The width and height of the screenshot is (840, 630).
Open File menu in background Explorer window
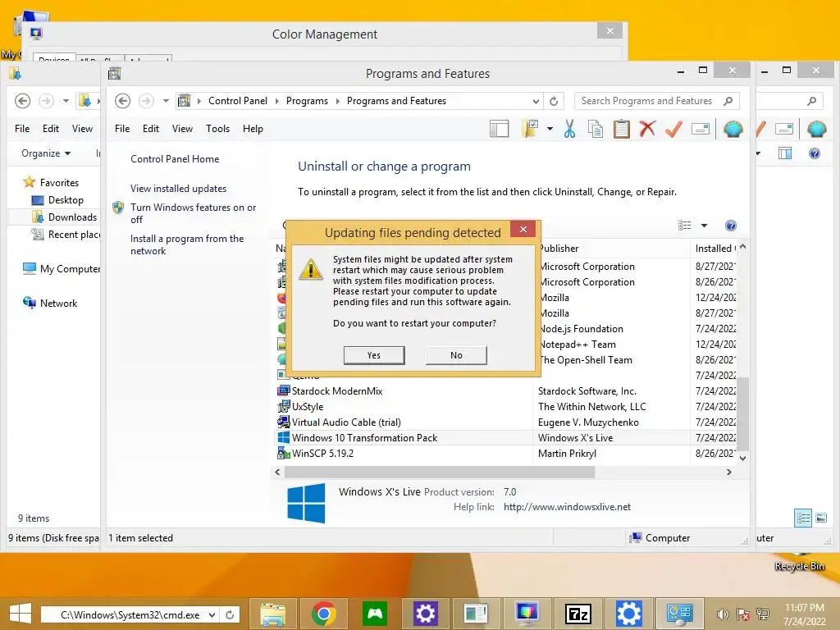(x=22, y=129)
